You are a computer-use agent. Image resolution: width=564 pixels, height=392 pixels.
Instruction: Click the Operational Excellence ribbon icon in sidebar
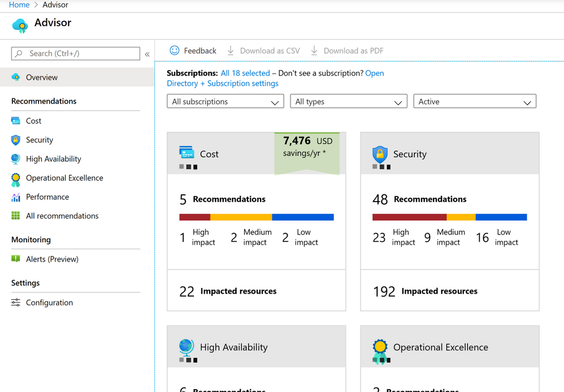(15, 178)
